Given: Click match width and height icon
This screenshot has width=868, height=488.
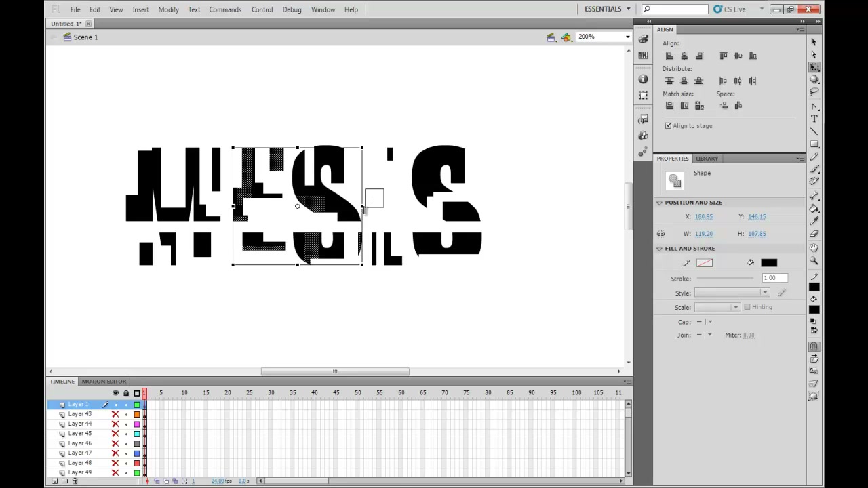Looking at the screenshot, I should 699,106.
